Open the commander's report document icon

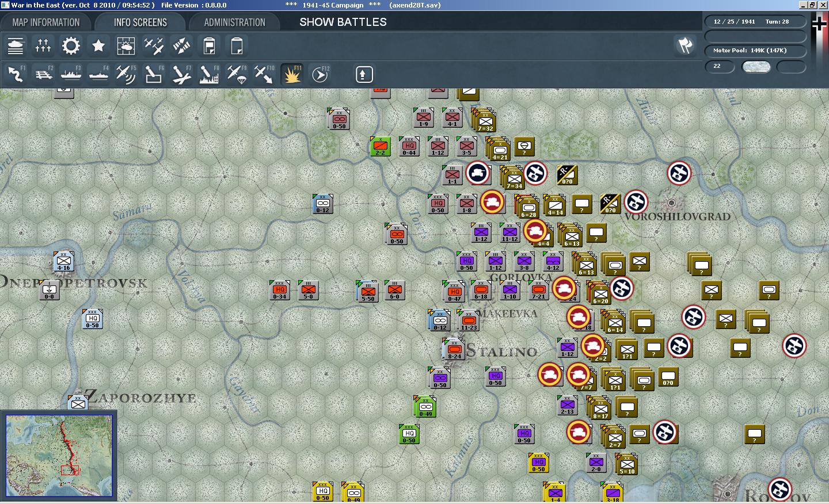click(x=209, y=45)
